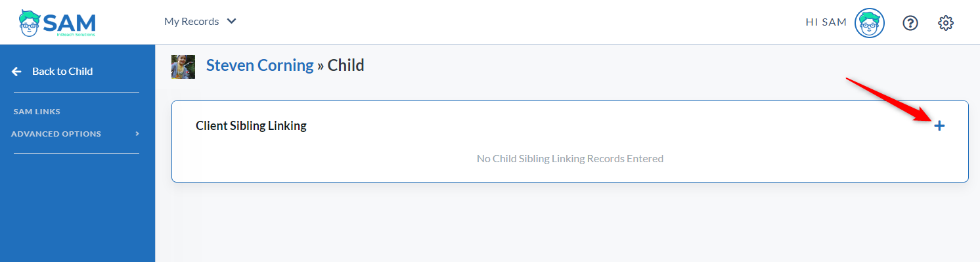Image resolution: width=980 pixels, height=262 pixels.
Task: Click the No Child Sibling Linking Records message
Action: (x=570, y=158)
